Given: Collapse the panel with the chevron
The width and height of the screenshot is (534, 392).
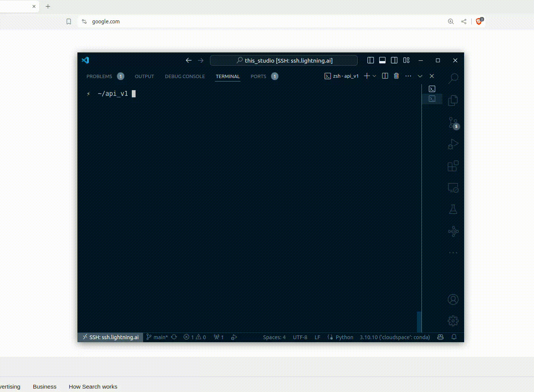Looking at the screenshot, I should pyautogui.click(x=420, y=76).
